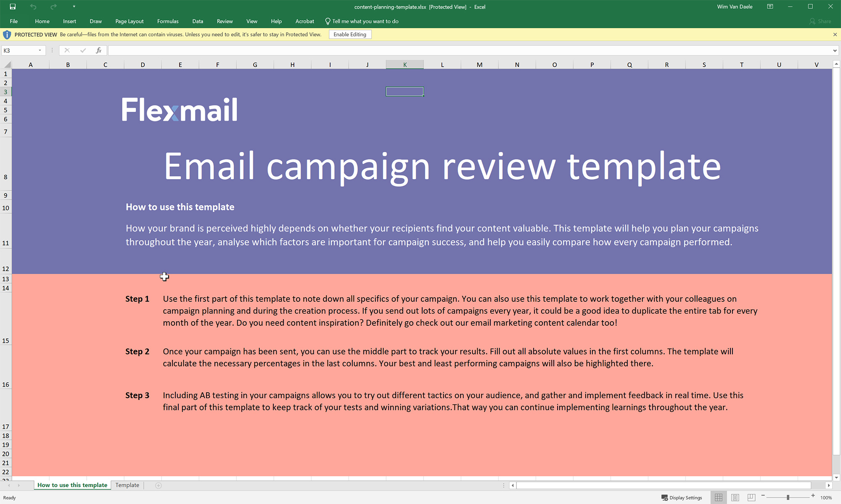The height and width of the screenshot is (504, 841).
Task: Open the Name Box dropdown arrow
Action: tap(40, 50)
